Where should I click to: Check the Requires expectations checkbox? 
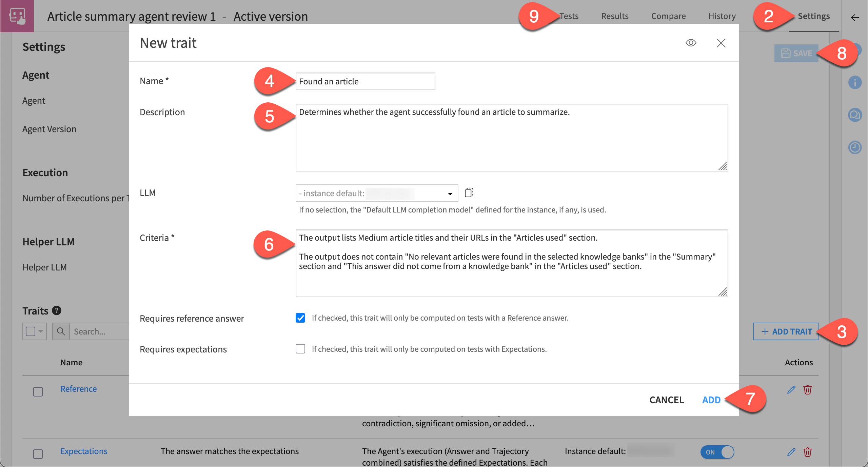(x=300, y=349)
